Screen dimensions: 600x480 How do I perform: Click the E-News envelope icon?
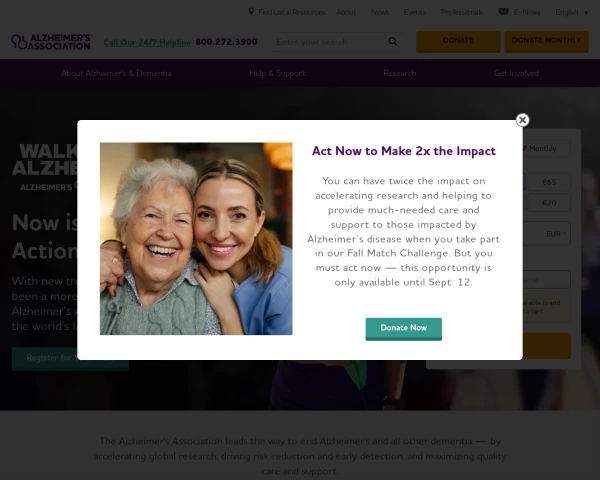[x=504, y=11]
